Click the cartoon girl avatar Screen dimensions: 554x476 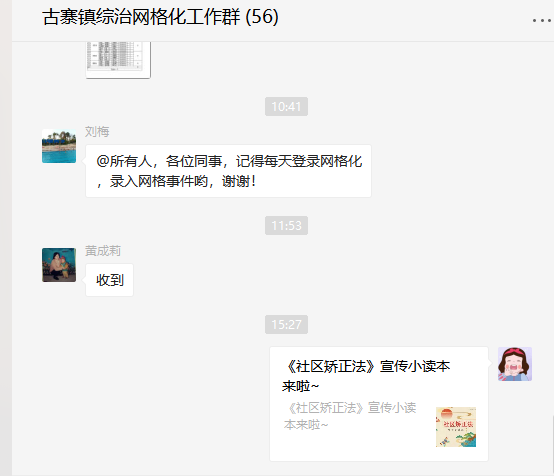click(x=515, y=364)
